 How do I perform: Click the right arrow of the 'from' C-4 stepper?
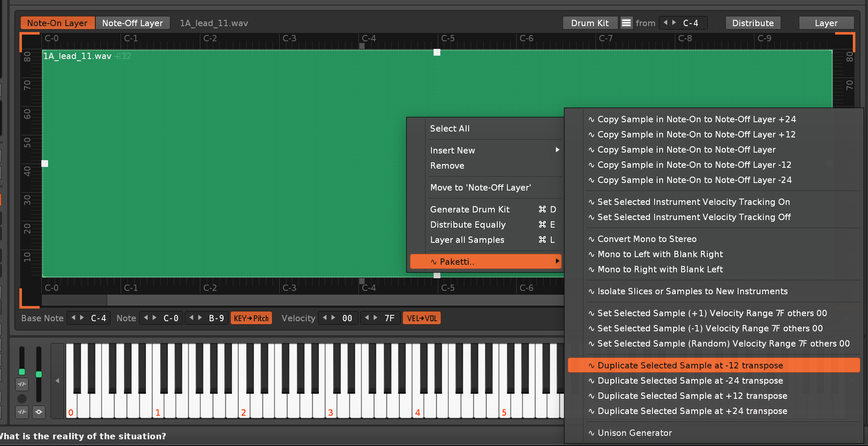pyautogui.click(x=674, y=23)
